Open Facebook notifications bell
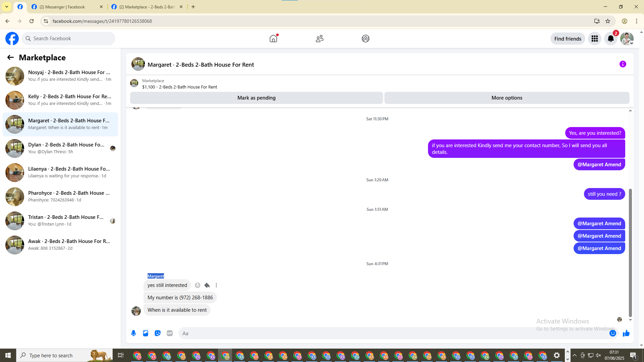This screenshot has width=644, height=362. point(611,39)
